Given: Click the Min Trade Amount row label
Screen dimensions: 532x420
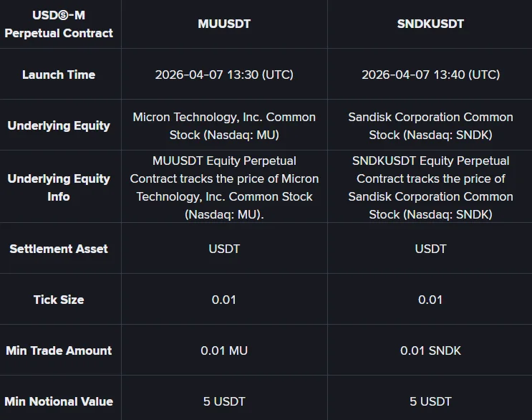Looking at the screenshot, I should point(59,350).
